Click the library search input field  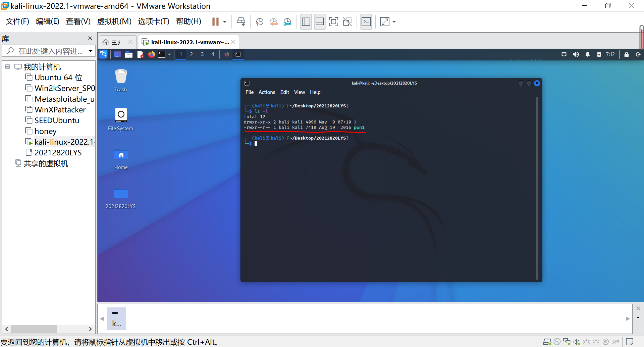click(49, 51)
